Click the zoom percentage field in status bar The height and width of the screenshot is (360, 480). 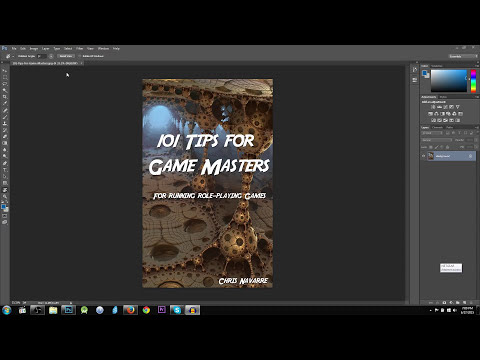(16, 303)
